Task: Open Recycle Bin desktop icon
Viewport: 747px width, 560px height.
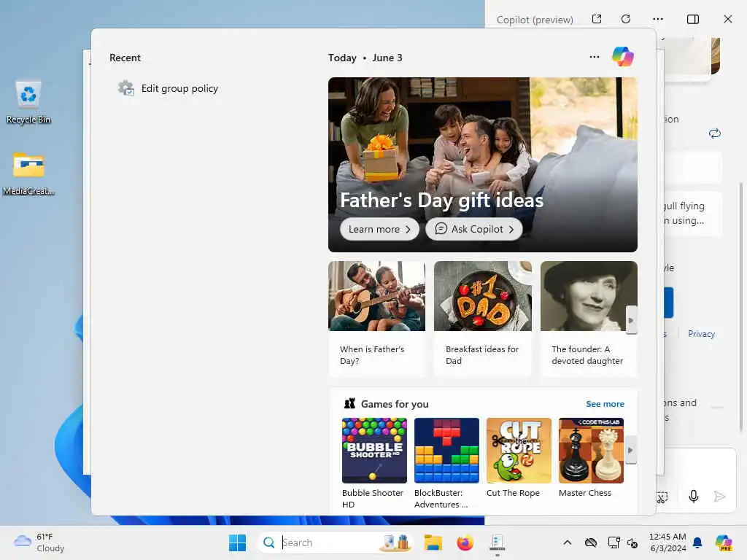Action: tap(28, 102)
